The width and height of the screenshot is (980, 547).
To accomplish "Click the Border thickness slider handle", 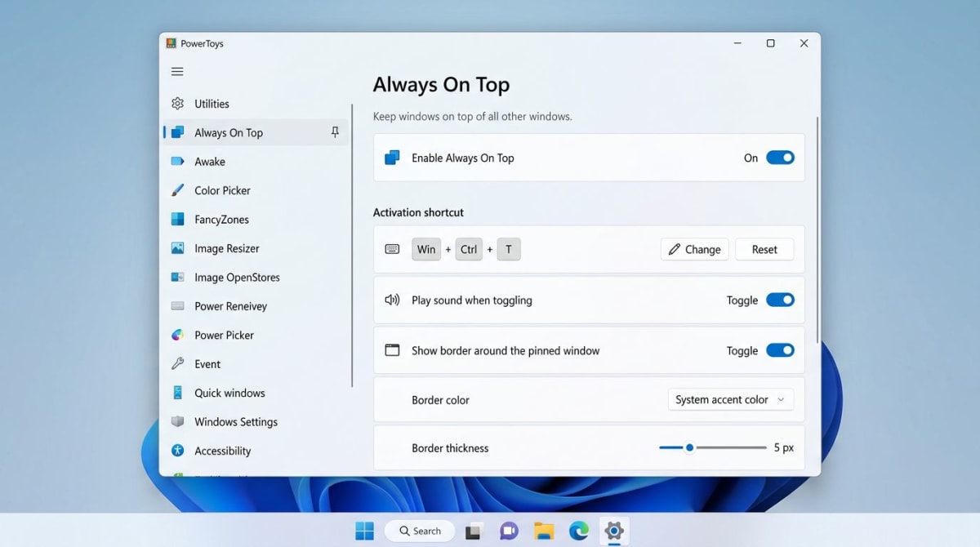I will click(x=689, y=447).
